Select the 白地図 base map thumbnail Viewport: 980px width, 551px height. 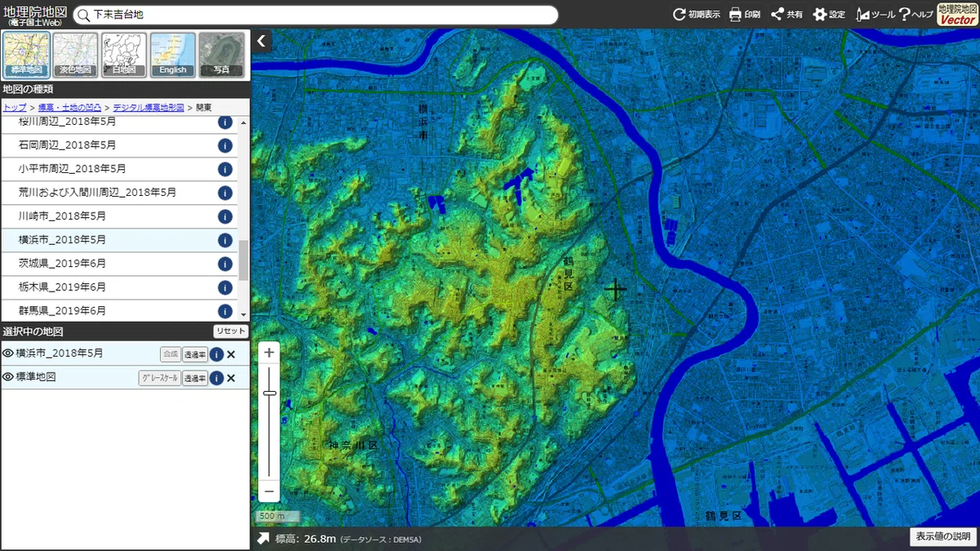coord(124,55)
